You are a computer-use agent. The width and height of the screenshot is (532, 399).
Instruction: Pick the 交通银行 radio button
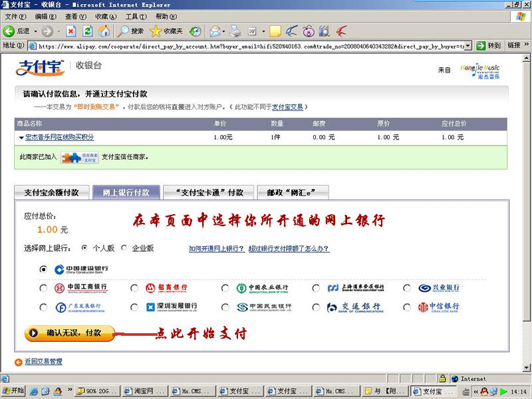click(x=316, y=307)
